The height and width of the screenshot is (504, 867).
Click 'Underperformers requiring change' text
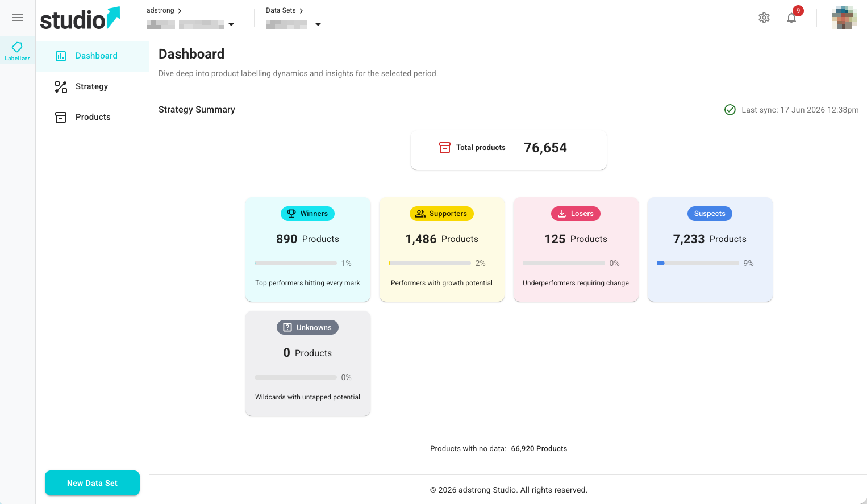(x=576, y=283)
